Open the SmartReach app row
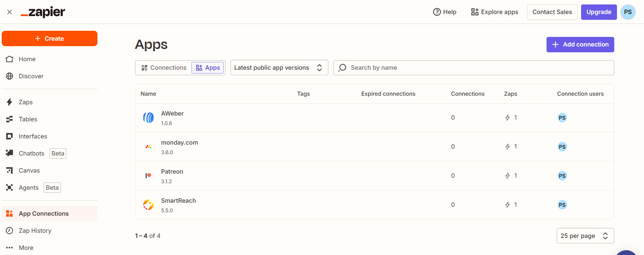This screenshot has height=255, width=644. point(374,205)
